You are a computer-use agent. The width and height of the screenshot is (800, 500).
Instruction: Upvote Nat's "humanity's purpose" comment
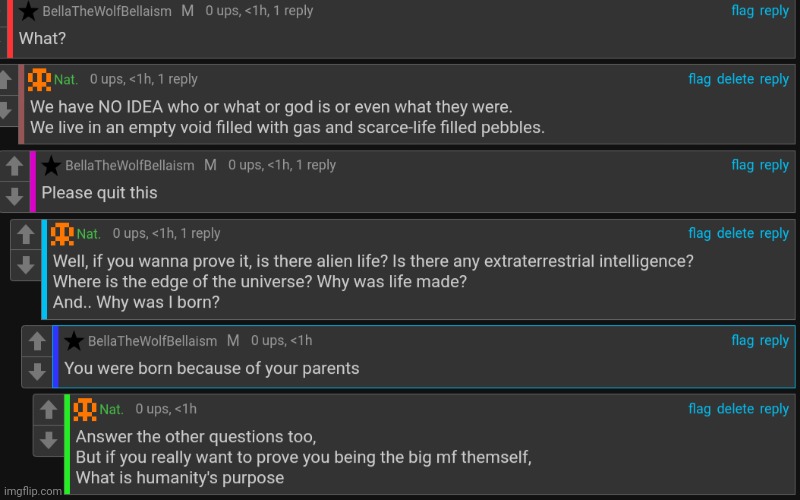point(48,410)
